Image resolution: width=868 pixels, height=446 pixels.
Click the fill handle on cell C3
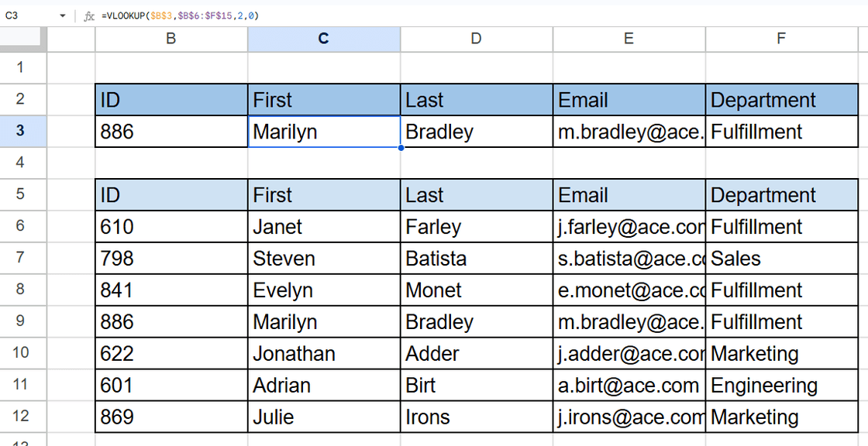coord(401,147)
